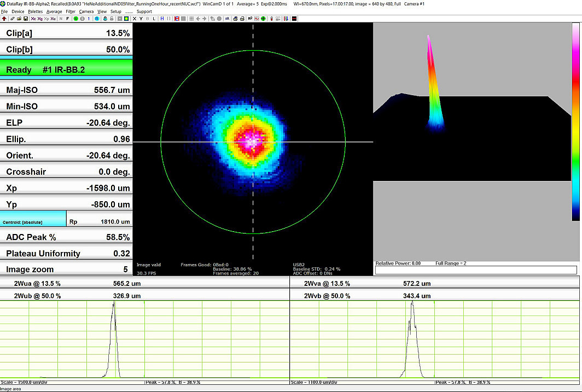
Task: Click the red up-arrow toolbar icon
Action: [4, 19]
